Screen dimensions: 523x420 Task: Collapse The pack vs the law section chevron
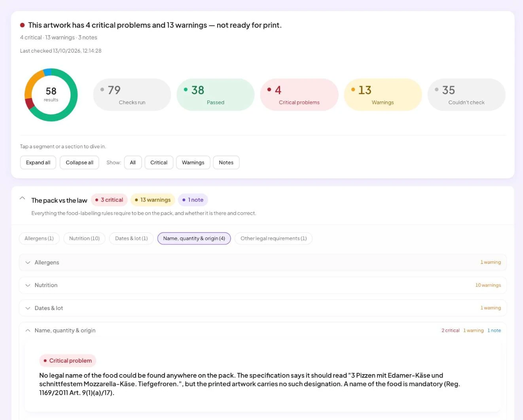(x=23, y=198)
